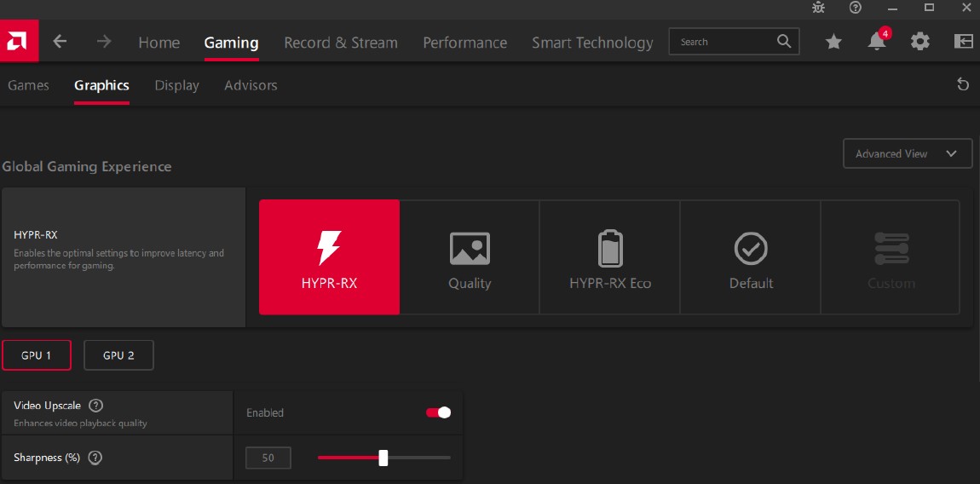980x484 pixels.
Task: Select the GPU 2 button
Action: tap(118, 355)
